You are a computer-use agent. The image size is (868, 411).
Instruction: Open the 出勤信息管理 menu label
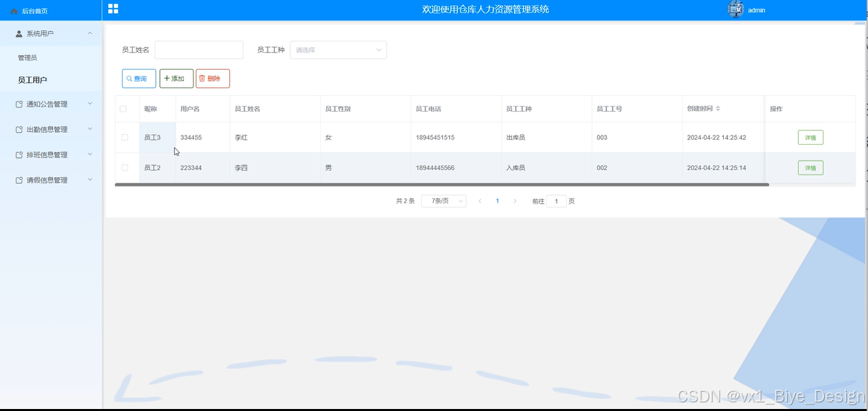46,129
